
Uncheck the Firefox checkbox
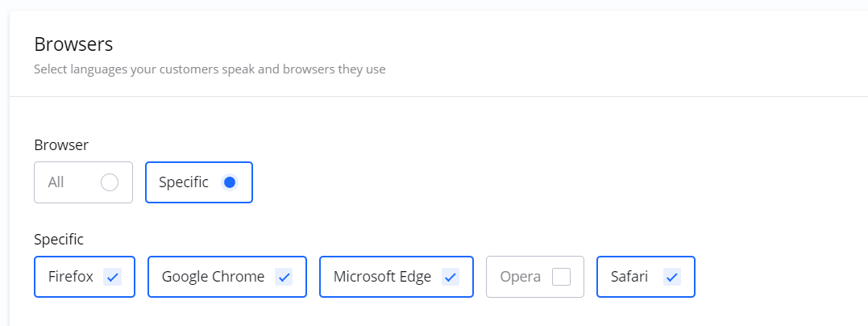[113, 277]
